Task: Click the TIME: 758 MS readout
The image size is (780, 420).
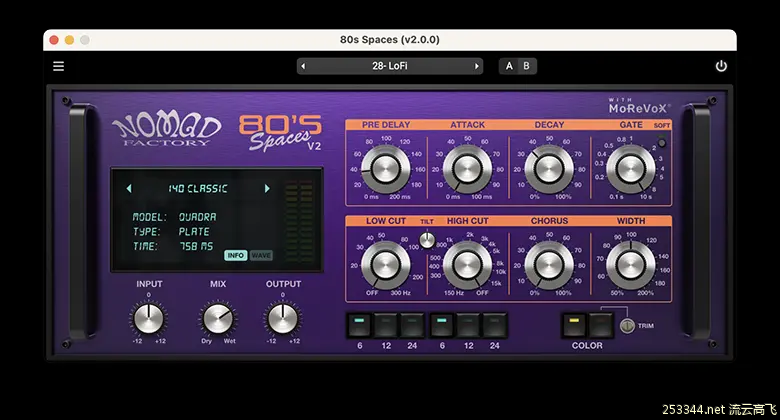Action: 172,246
